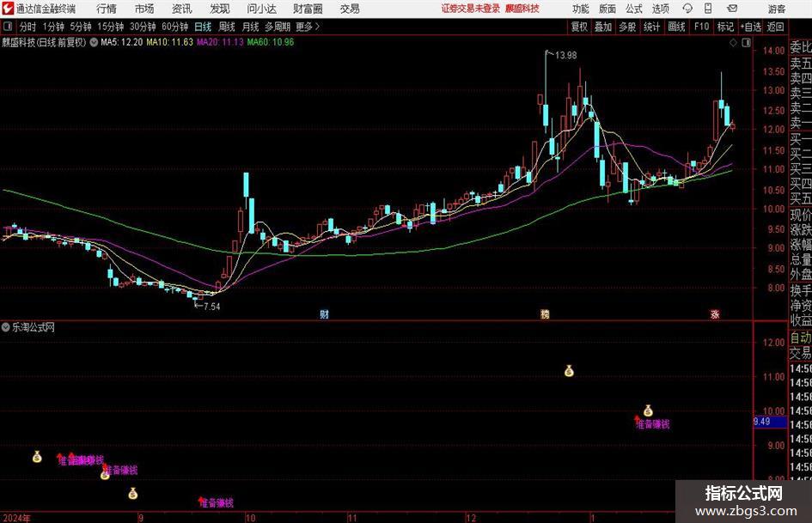Click the red 麒盛科技 stock name in title bar
Viewport: 812px width, 523px height.
tap(522, 9)
